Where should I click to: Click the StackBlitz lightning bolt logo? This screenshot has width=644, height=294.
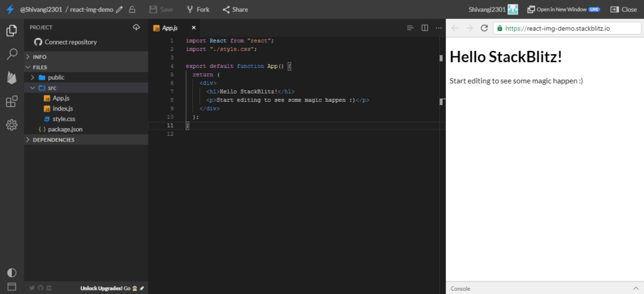click(x=10, y=9)
